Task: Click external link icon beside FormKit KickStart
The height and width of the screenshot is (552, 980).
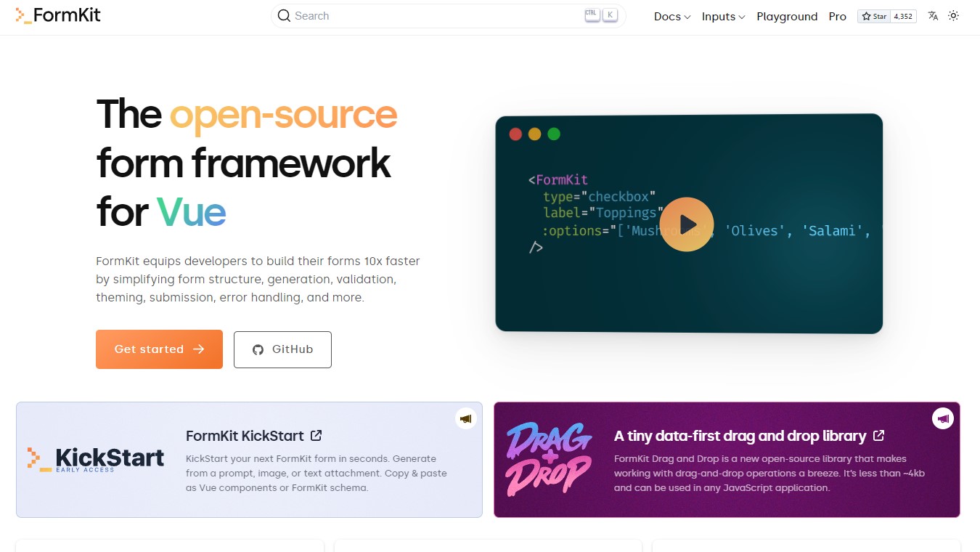Action: pos(317,436)
